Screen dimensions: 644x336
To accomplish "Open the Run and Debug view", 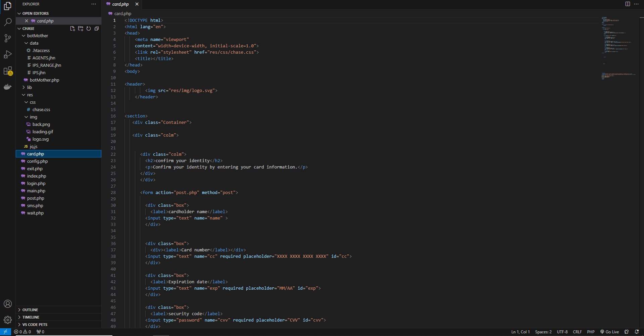I will pyautogui.click(x=8, y=54).
